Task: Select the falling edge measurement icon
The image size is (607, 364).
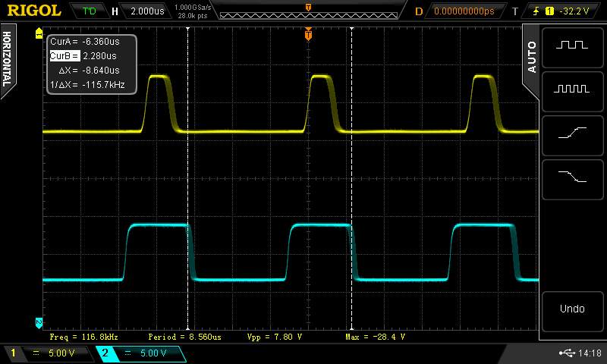Action: [571, 177]
